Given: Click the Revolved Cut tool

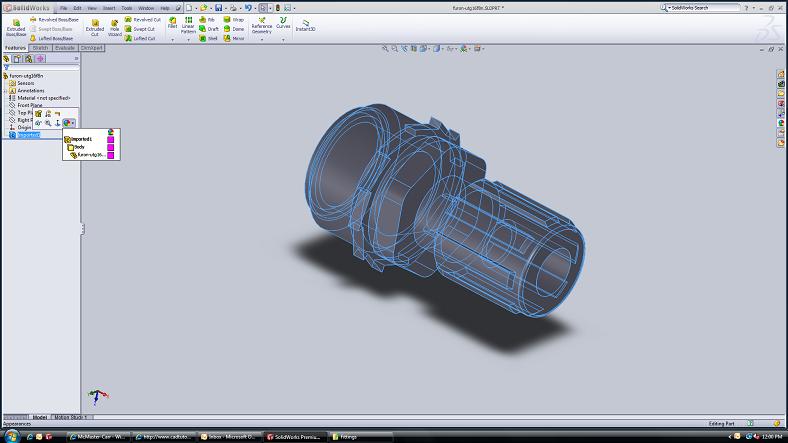Looking at the screenshot, I should 140,19.
